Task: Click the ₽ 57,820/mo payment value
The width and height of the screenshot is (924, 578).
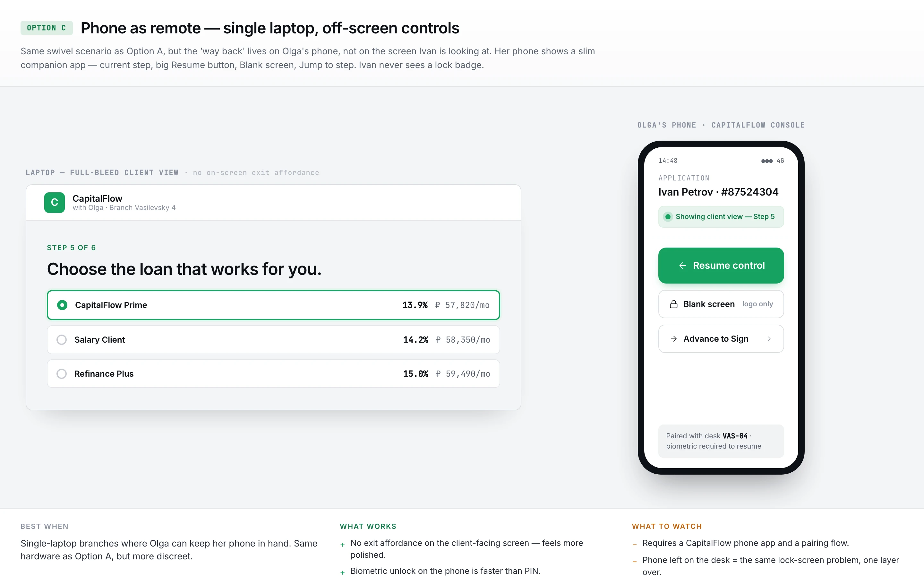Action: [x=462, y=305]
